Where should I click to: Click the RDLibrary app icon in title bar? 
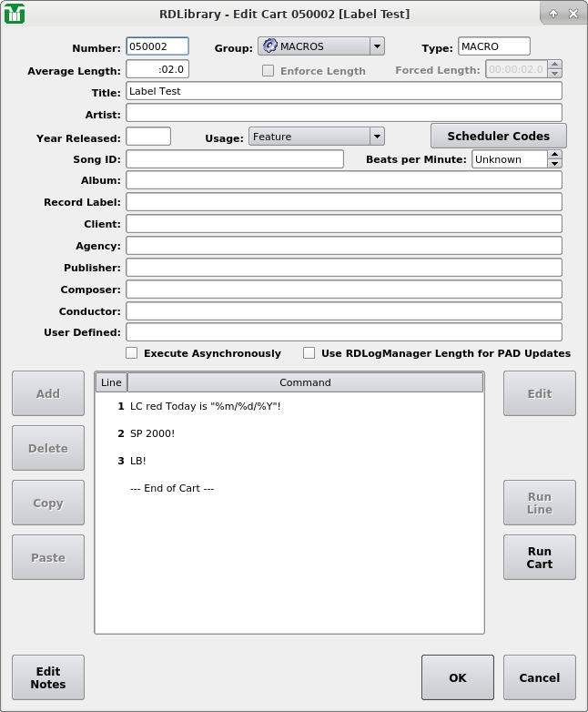coord(15,14)
